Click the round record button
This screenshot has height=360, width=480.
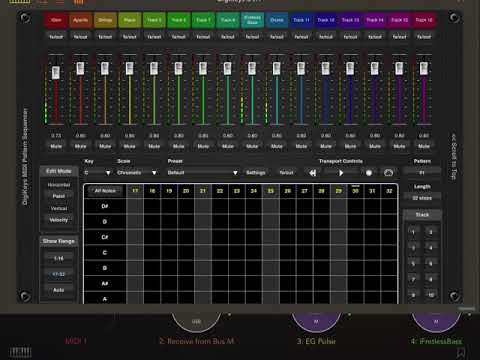[369, 173]
